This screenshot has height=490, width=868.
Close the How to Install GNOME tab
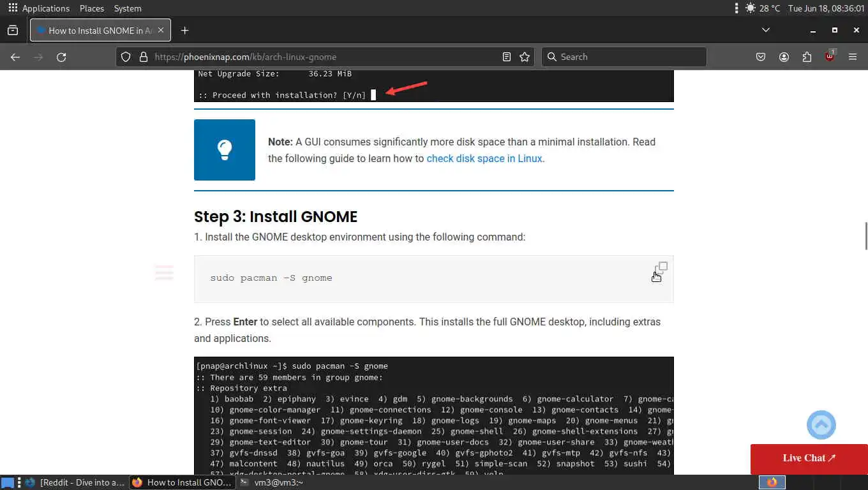161,30
